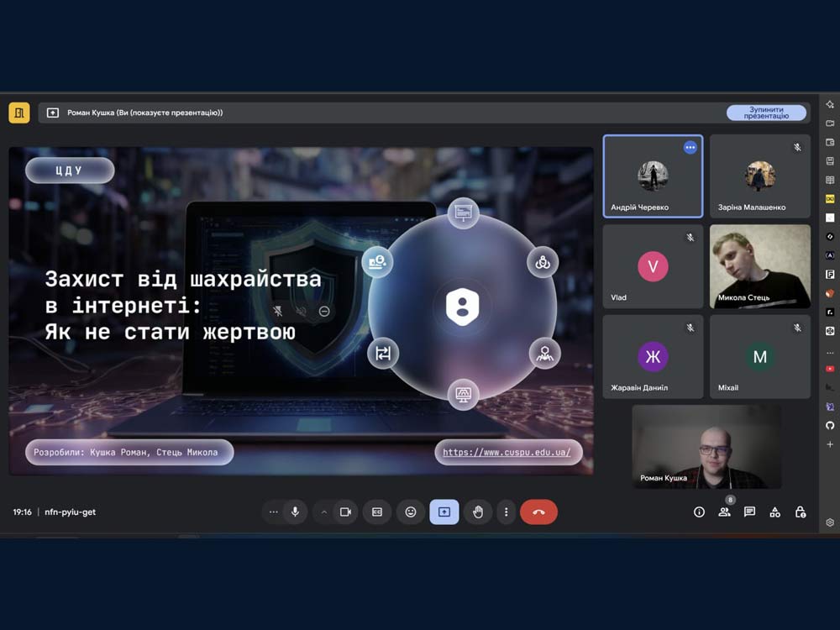
Task: Open the www.cuspu.edu.ua link on slide
Action: click(x=507, y=452)
